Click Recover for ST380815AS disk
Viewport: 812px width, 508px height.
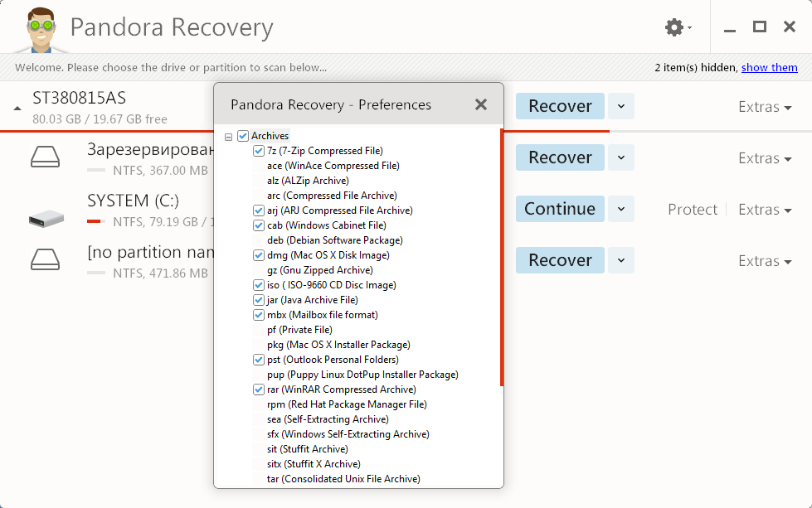(560, 106)
